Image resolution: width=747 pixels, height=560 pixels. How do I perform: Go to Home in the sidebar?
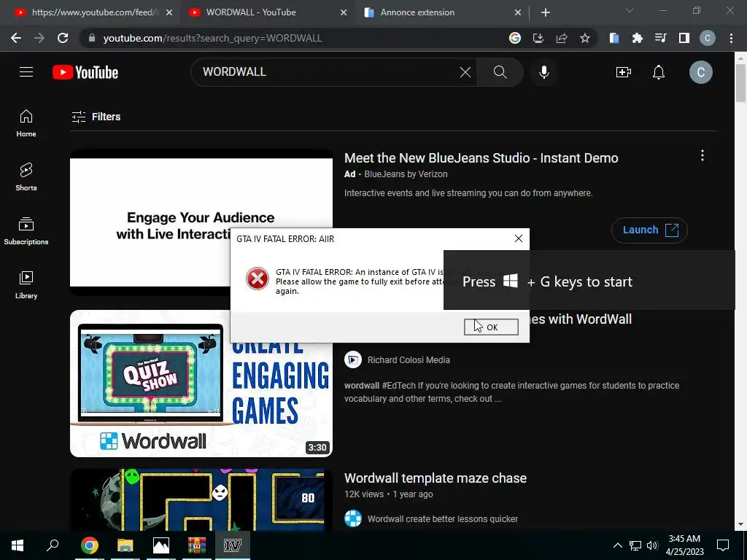26,123
